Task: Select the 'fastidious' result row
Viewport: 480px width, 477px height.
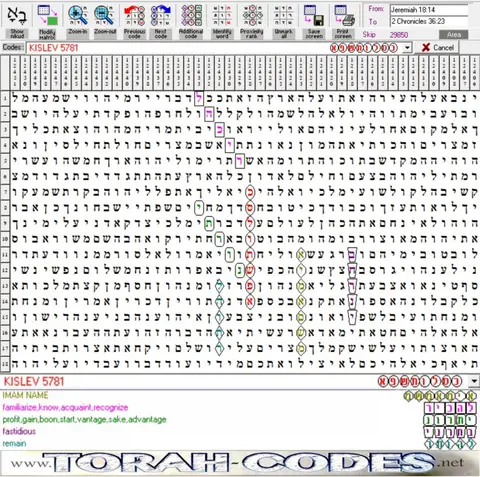Action: (19, 431)
